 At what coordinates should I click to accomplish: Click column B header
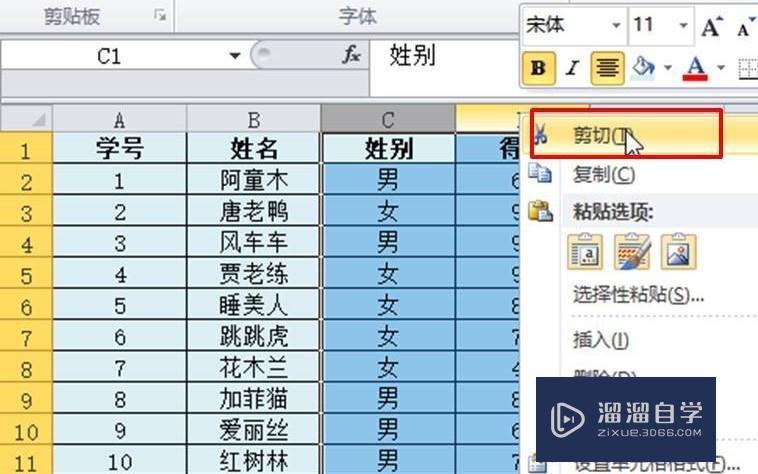(254, 120)
